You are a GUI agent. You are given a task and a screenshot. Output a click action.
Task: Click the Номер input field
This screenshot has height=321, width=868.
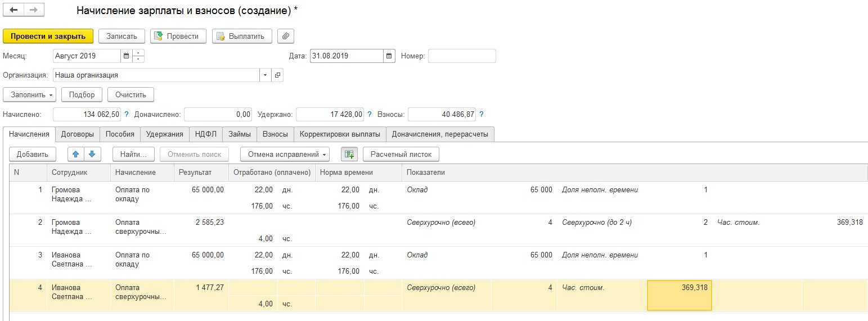(461, 56)
